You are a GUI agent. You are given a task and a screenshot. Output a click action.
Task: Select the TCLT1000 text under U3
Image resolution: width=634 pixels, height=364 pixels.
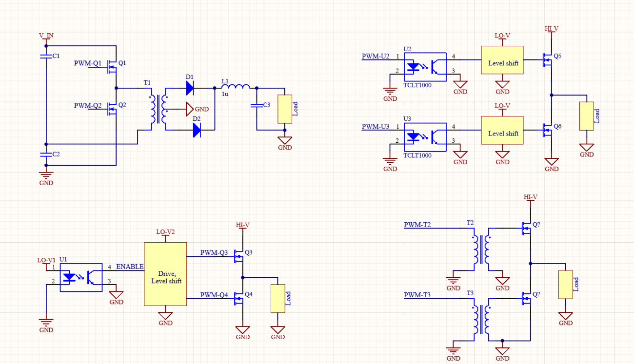[x=417, y=155]
